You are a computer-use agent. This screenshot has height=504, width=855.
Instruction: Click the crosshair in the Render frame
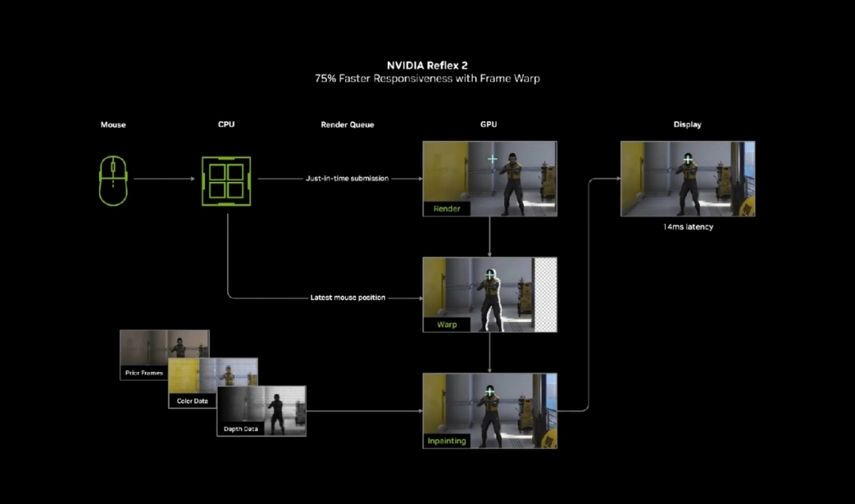coord(492,159)
